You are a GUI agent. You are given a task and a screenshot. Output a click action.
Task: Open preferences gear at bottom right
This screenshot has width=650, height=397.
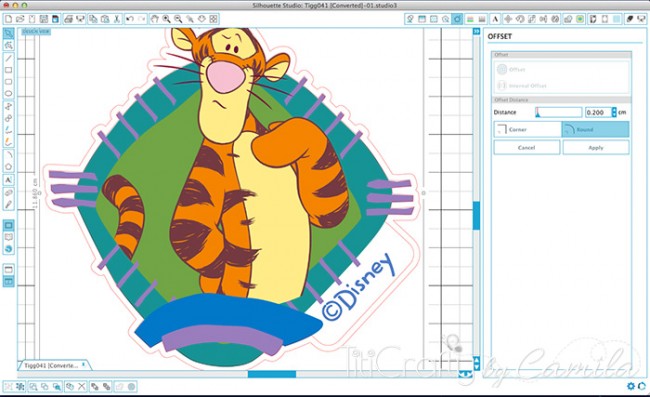click(631, 386)
